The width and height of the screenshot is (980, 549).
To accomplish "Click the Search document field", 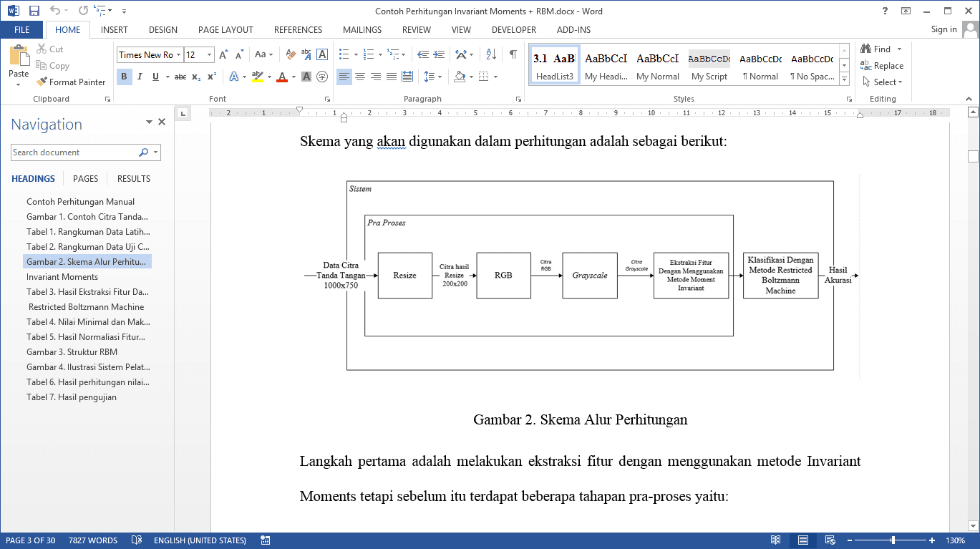I will pos(74,152).
